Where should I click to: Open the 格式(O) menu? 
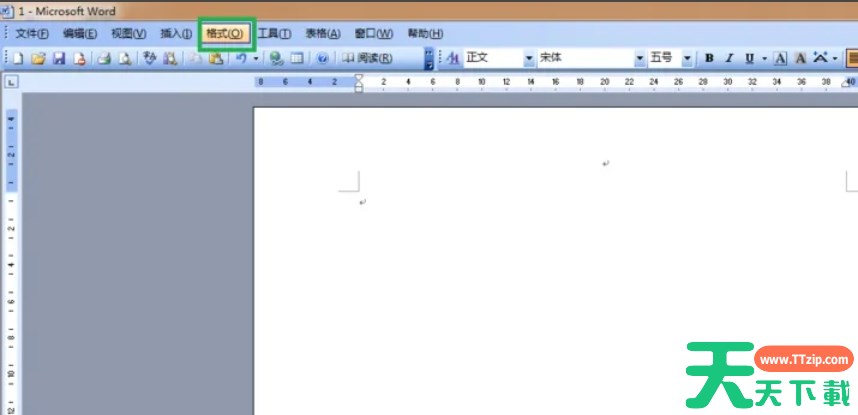click(x=225, y=34)
